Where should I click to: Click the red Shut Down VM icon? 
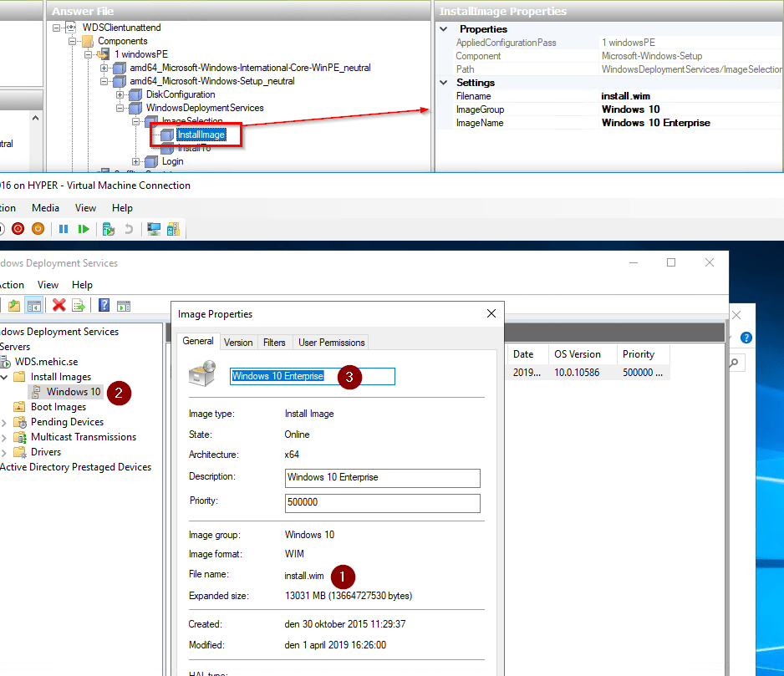click(x=18, y=228)
